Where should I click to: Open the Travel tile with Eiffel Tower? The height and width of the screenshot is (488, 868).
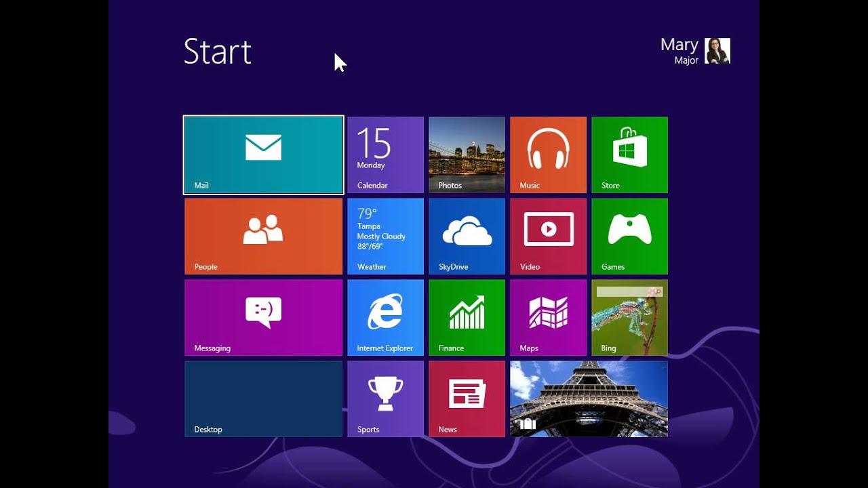pos(589,399)
